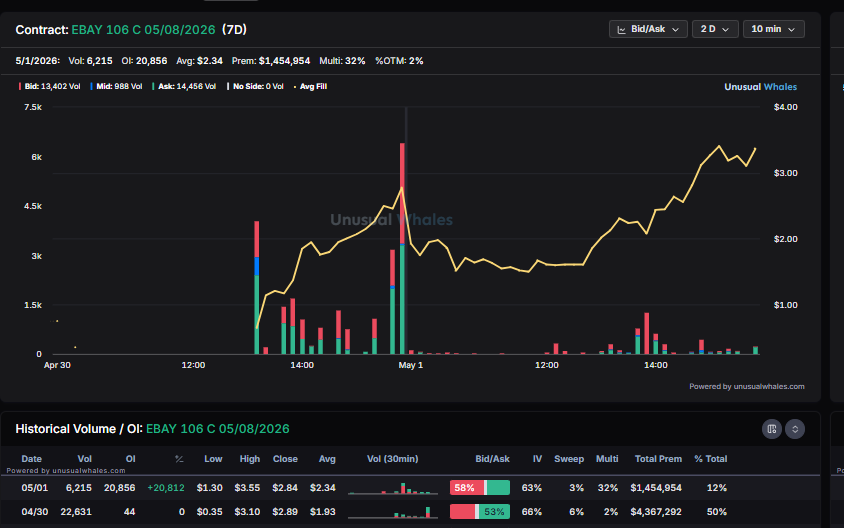
Task: Open the Bid/Ask chart type dropdown
Action: click(648, 29)
